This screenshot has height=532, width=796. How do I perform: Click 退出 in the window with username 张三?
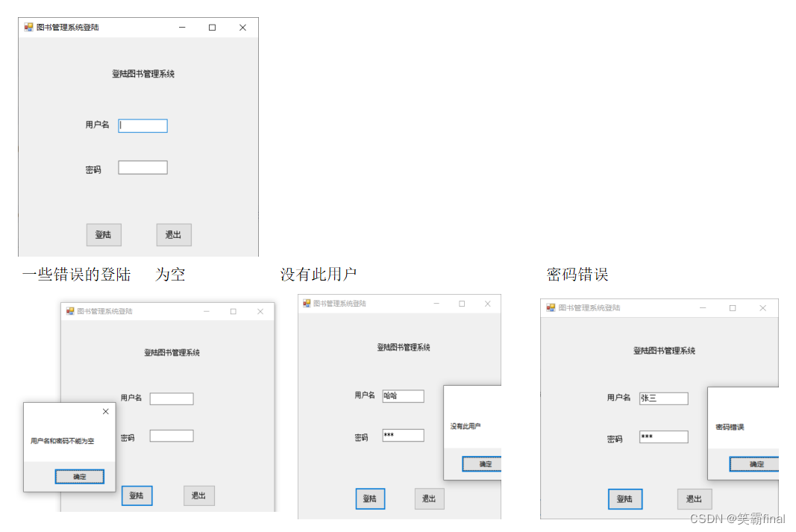tap(695, 499)
